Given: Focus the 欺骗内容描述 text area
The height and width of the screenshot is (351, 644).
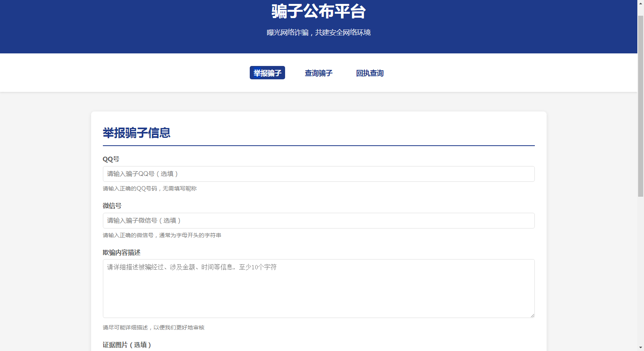Looking at the screenshot, I should [x=318, y=289].
